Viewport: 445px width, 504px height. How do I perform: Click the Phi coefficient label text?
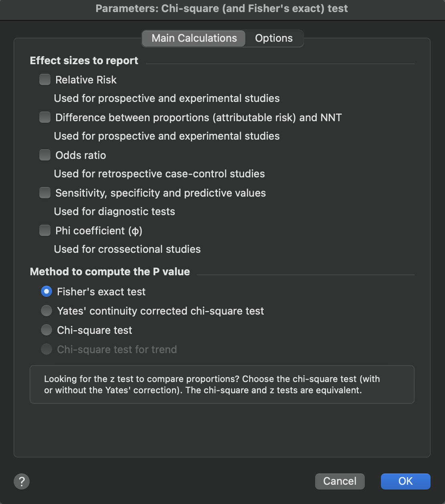pyautogui.click(x=99, y=231)
